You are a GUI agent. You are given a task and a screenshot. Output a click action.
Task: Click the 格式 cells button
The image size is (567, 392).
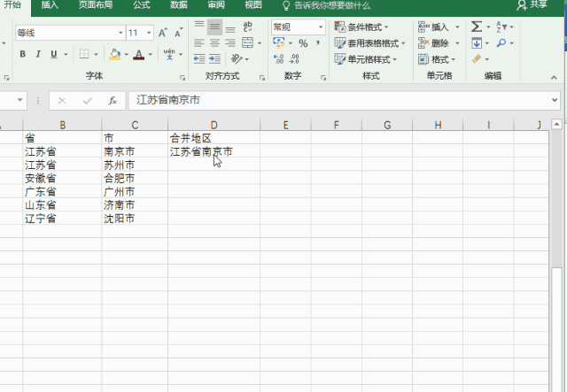[x=437, y=59]
